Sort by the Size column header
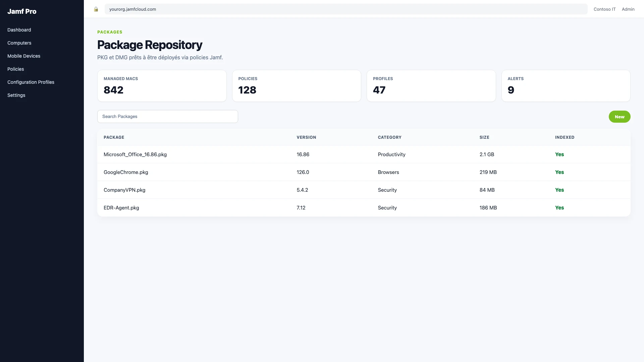The height and width of the screenshot is (362, 644). 484,137
